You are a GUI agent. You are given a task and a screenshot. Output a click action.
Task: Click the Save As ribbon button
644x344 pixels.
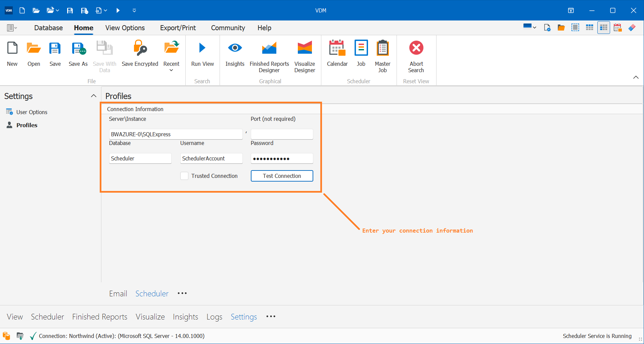[78, 54]
